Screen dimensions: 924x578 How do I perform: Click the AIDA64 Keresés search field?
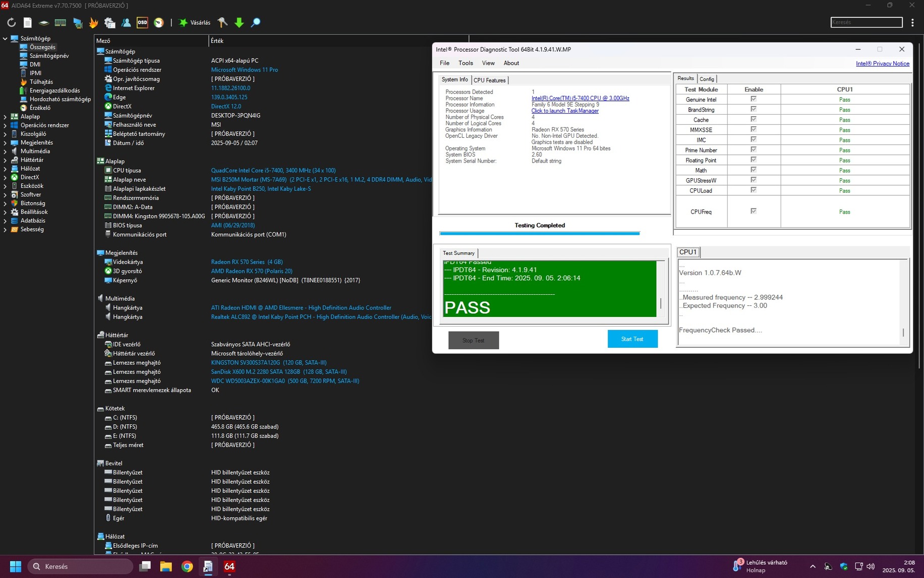[x=867, y=22]
